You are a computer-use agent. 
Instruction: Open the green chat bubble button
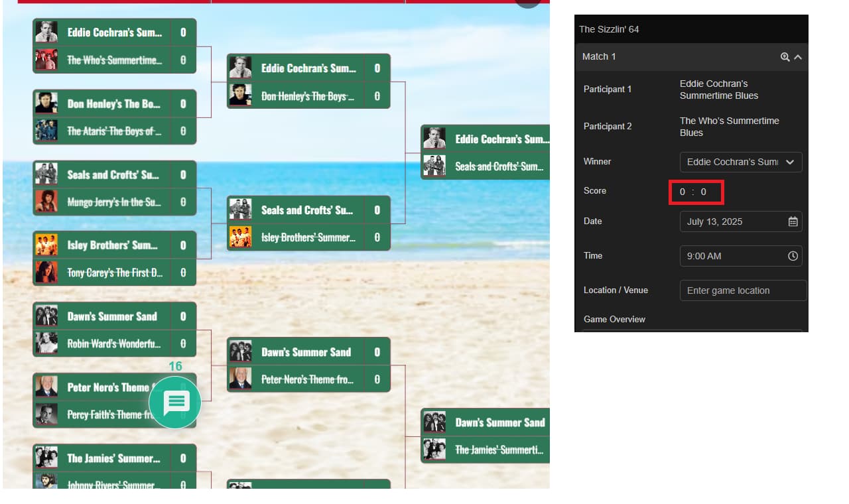(175, 402)
